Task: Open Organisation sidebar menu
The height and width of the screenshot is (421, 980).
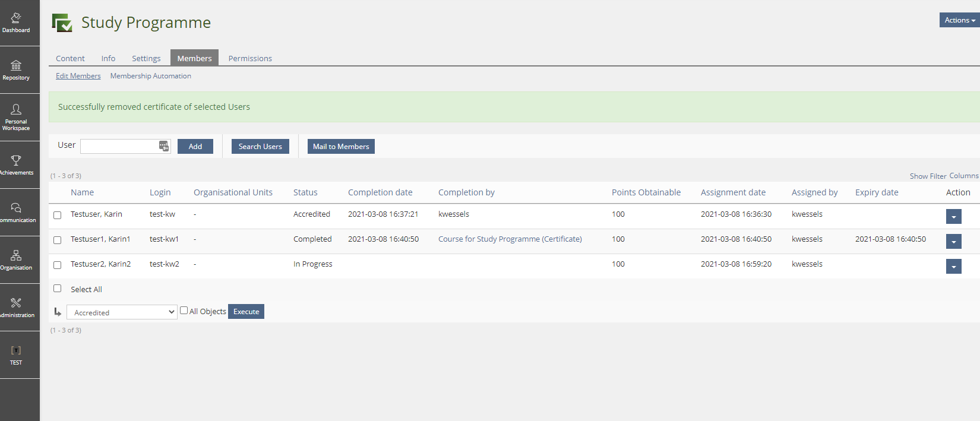Action: tap(16, 259)
